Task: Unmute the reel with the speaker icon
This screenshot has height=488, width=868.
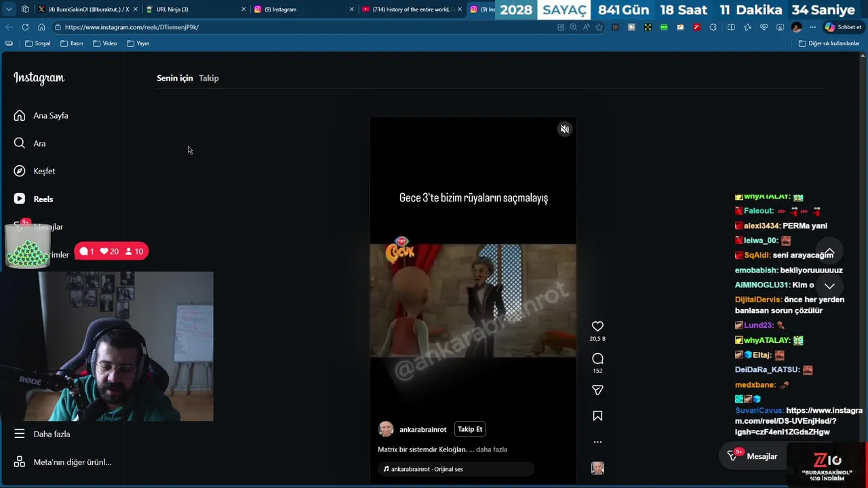Action: [x=564, y=129]
